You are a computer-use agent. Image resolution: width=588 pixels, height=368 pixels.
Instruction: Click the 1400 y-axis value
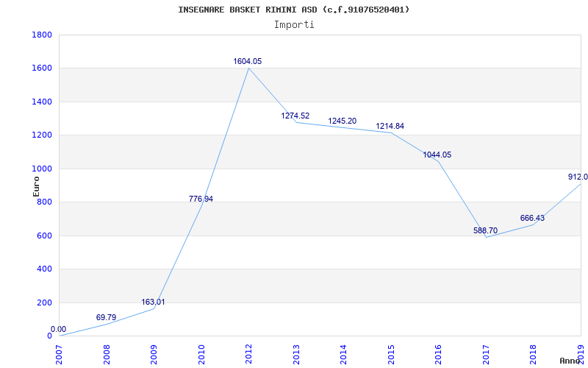tap(42, 102)
